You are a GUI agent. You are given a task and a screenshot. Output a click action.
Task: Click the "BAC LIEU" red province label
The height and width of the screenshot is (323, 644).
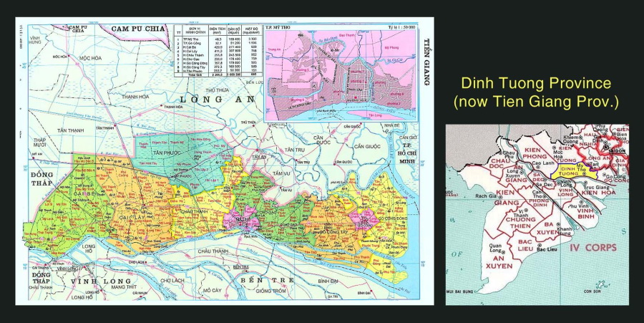[x=526, y=246]
